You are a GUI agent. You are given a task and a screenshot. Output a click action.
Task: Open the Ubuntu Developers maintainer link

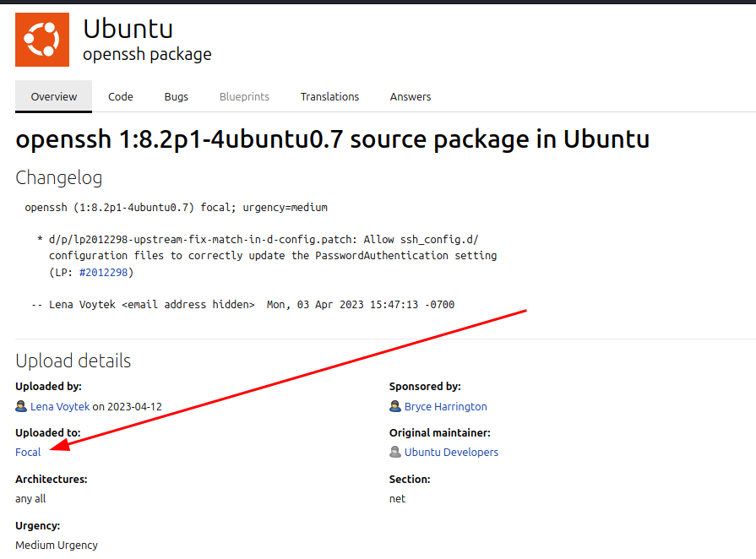pos(451,453)
